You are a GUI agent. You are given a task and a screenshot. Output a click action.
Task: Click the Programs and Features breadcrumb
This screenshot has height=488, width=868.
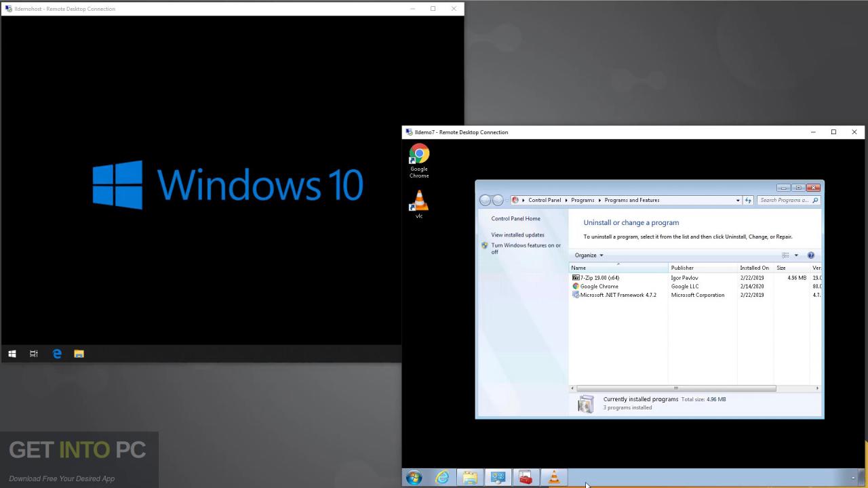point(632,200)
